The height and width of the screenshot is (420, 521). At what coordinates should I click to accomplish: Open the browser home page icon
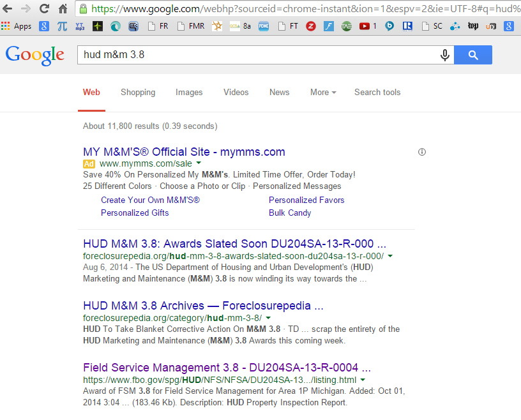click(x=63, y=9)
